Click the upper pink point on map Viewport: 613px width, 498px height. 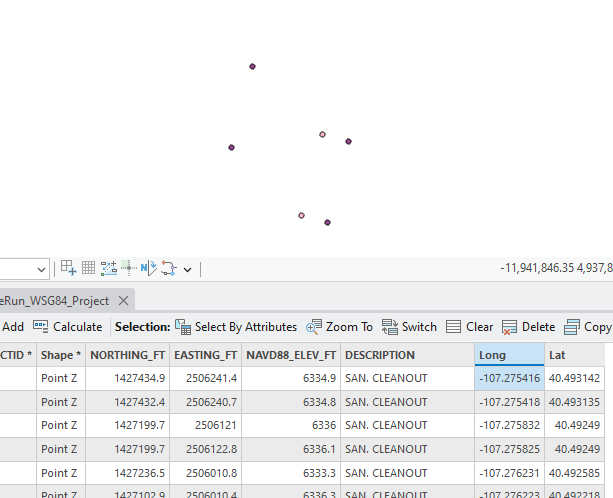click(x=323, y=134)
